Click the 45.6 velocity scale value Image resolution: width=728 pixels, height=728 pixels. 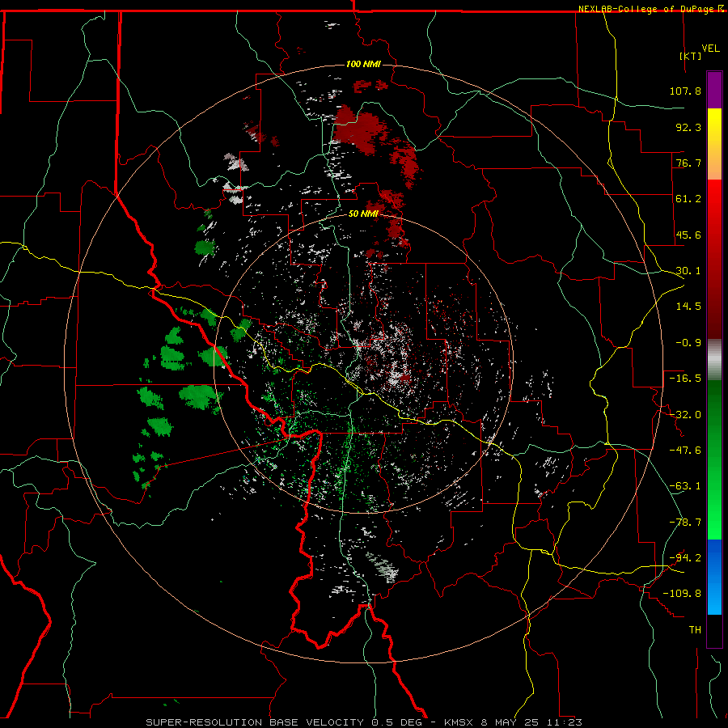click(x=688, y=235)
